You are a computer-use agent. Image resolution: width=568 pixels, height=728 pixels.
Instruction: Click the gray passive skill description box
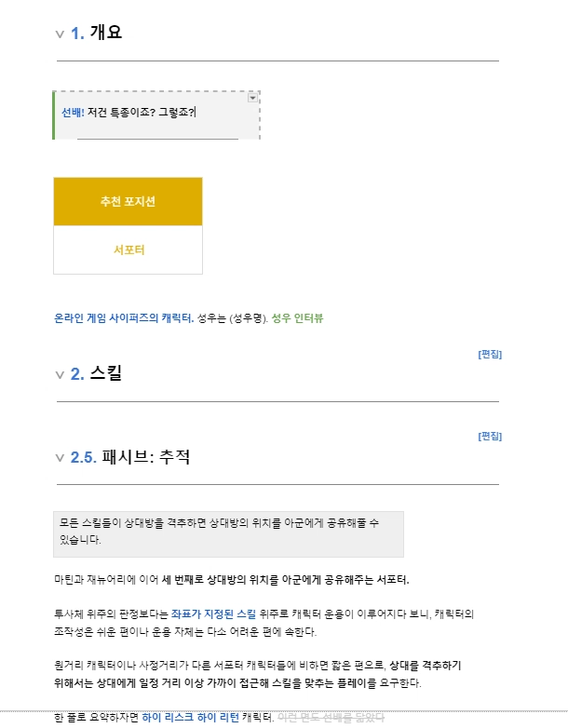(x=228, y=533)
